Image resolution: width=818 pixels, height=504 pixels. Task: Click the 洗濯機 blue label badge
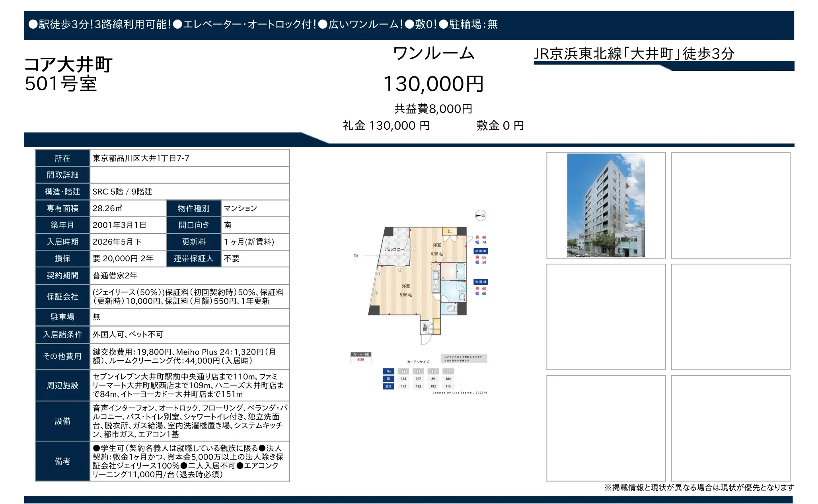tap(480, 282)
